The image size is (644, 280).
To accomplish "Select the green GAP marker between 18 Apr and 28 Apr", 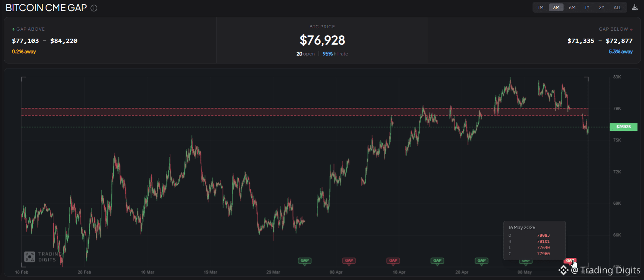I will (x=437, y=261).
